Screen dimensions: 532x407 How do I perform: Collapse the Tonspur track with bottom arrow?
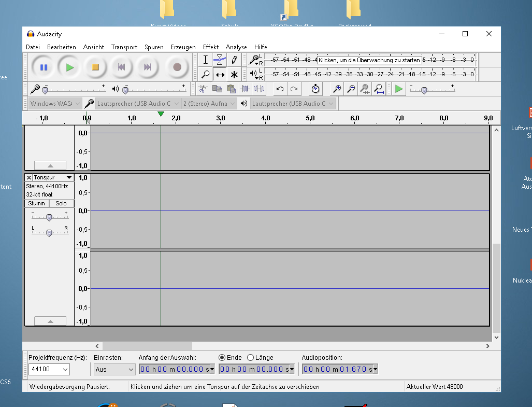pos(50,321)
